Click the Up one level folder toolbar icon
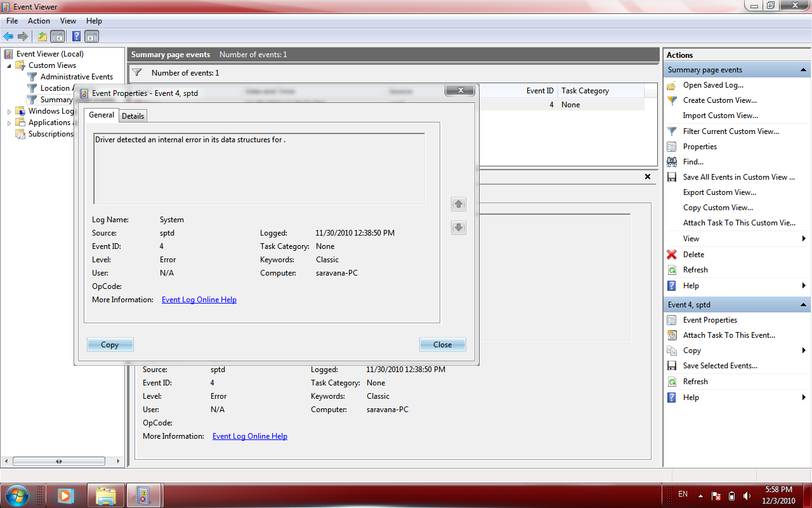 click(x=43, y=36)
